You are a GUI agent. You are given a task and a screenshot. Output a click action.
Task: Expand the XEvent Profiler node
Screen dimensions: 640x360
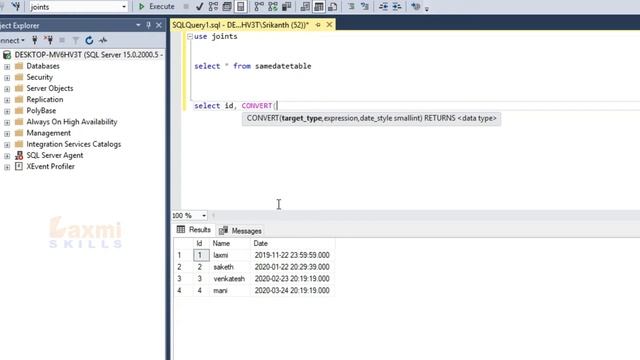pyautogui.click(x=7, y=167)
